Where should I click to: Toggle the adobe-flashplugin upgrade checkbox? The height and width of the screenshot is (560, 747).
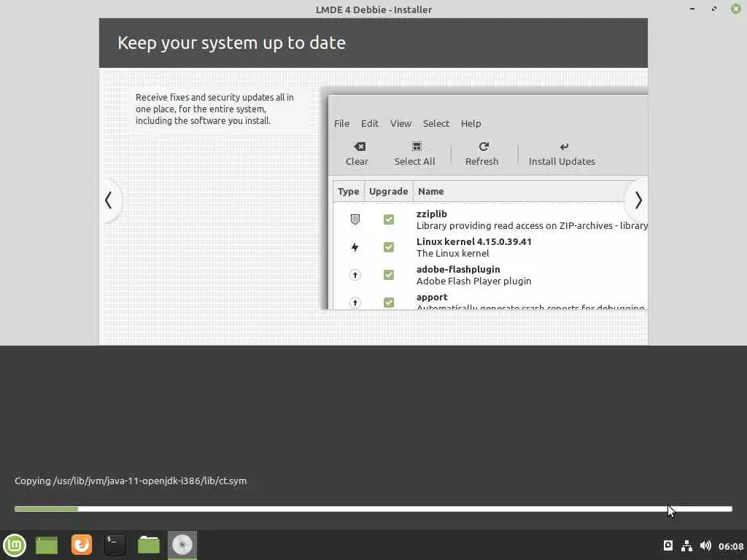coord(389,275)
